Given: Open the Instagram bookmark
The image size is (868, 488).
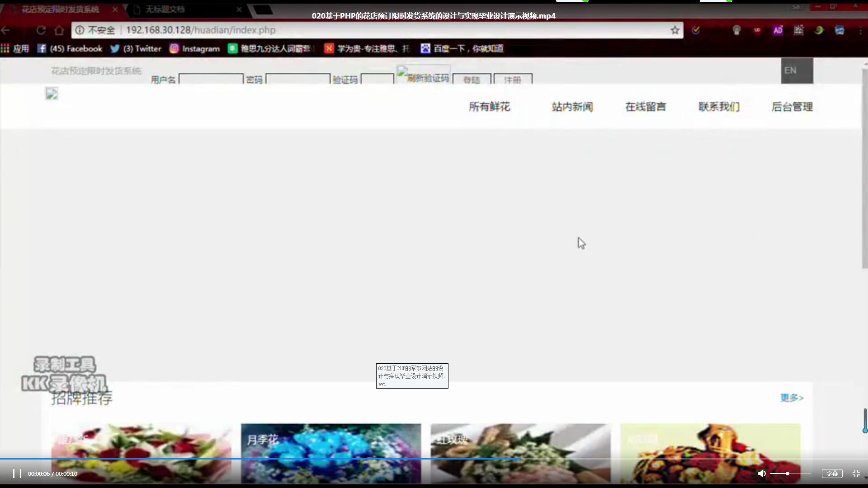Looking at the screenshot, I should pyautogui.click(x=194, y=48).
